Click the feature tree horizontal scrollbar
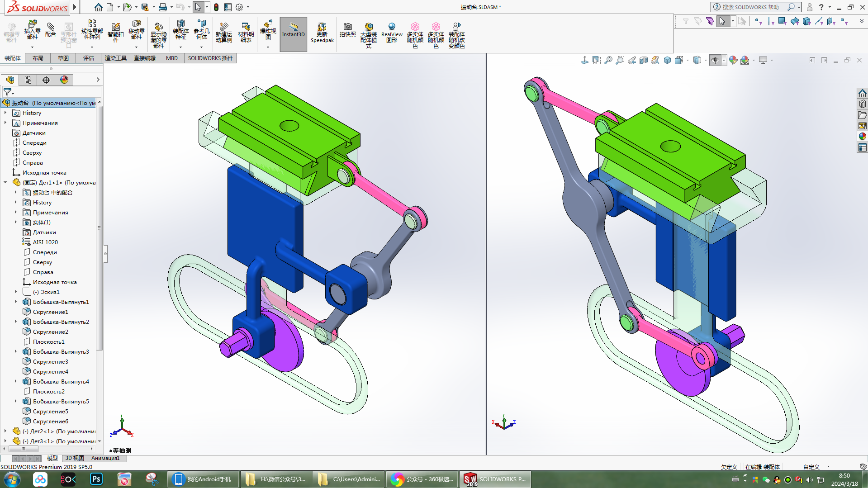 (x=47, y=449)
